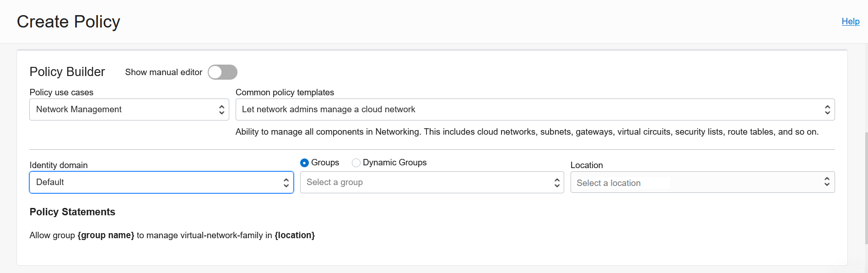Image resolution: width=868 pixels, height=273 pixels.
Task: Click the Location field label
Action: point(587,165)
